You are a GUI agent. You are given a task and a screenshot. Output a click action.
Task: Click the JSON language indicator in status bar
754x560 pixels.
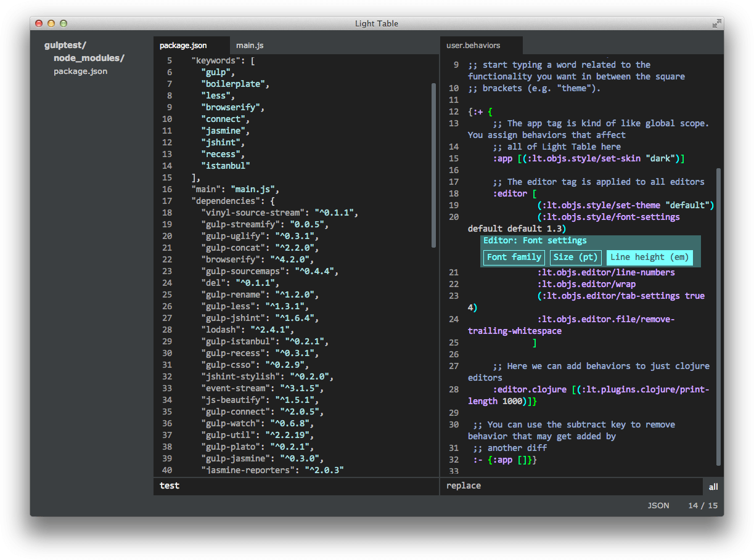point(658,505)
